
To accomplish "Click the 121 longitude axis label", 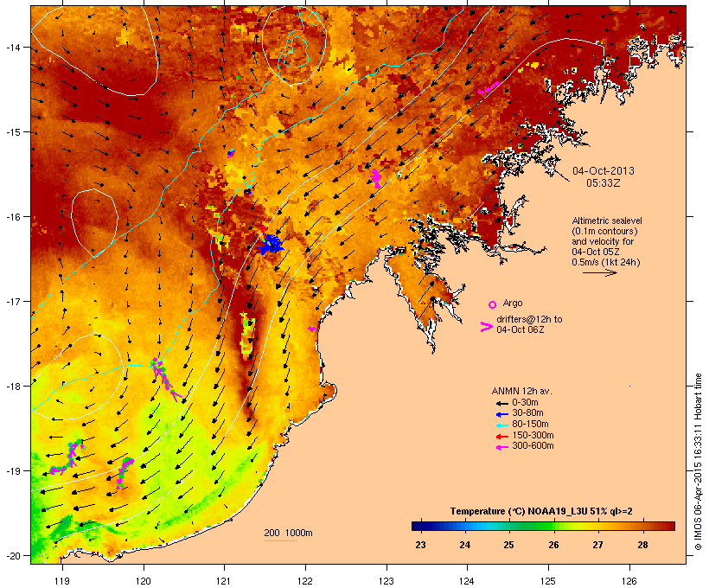I will point(224,581).
